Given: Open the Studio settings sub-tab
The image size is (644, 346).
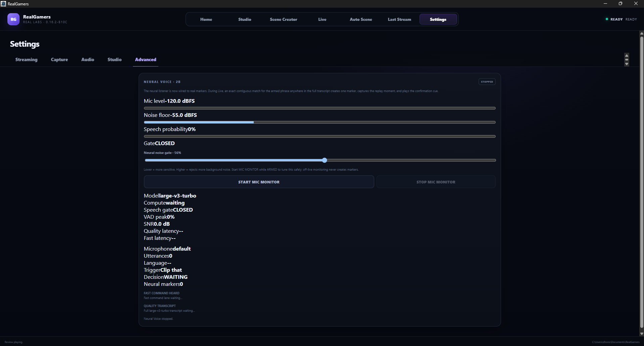Looking at the screenshot, I should point(114,59).
